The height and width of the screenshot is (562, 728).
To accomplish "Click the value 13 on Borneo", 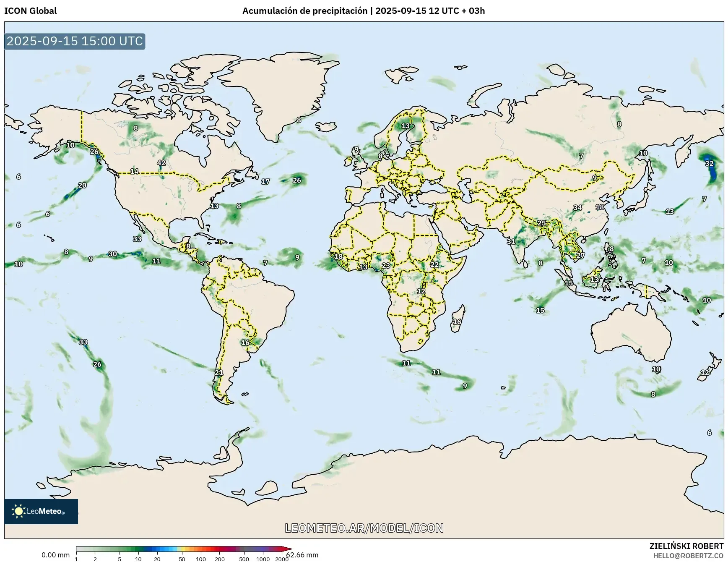I will (594, 280).
